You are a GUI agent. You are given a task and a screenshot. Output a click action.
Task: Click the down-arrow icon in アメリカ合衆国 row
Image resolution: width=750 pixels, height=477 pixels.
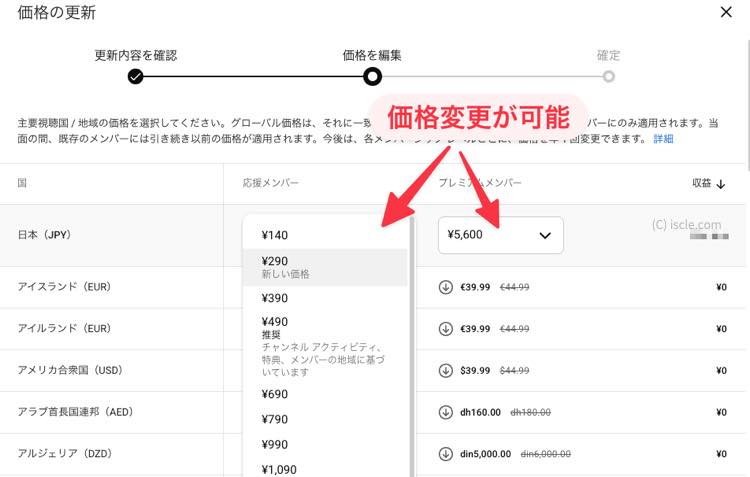[445, 370]
